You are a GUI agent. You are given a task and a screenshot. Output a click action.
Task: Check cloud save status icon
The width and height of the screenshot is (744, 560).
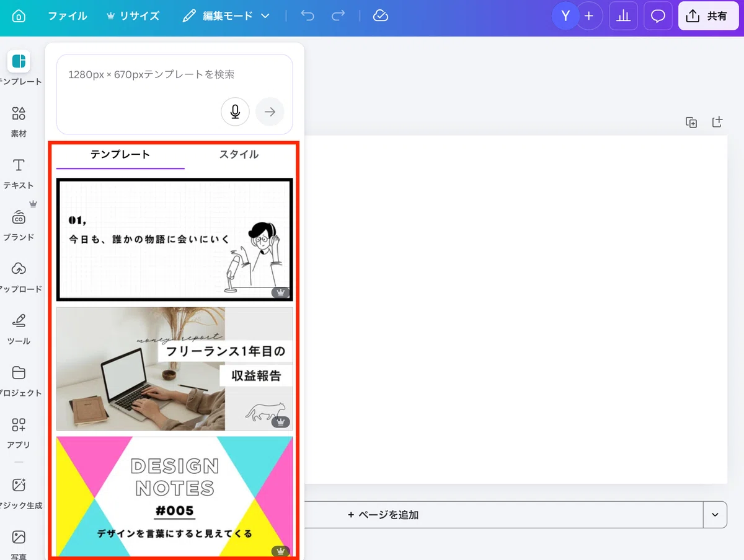pos(381,16)
